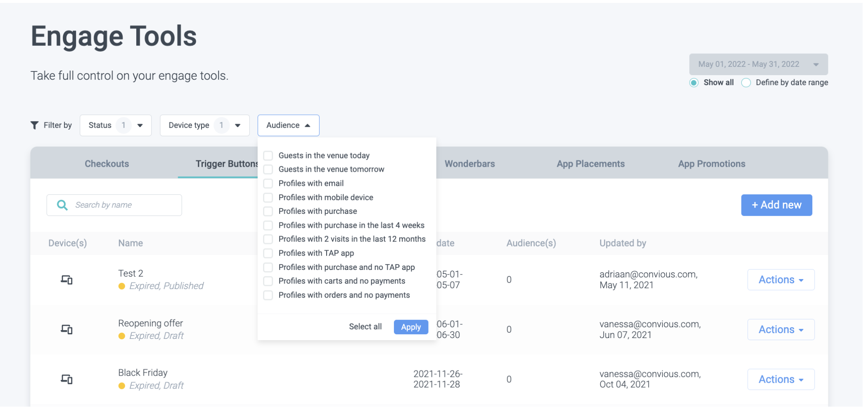Open the App Placements tab
The height and width of the screenshot is (407, 868).
point(591,164)
